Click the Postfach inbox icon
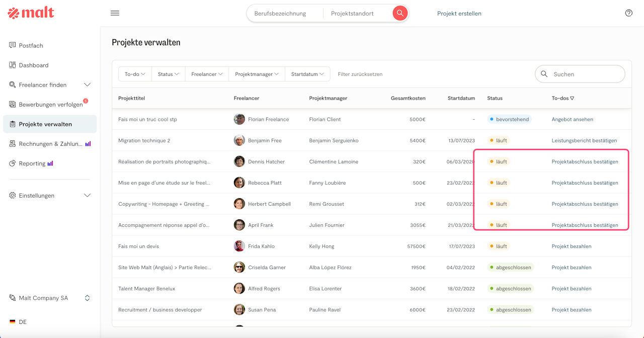Viewport: 644px width, 338px height. [x=13, y=45]
